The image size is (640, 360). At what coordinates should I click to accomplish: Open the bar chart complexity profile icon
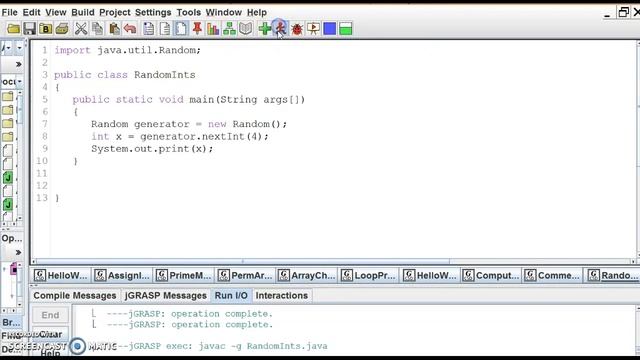213,29
